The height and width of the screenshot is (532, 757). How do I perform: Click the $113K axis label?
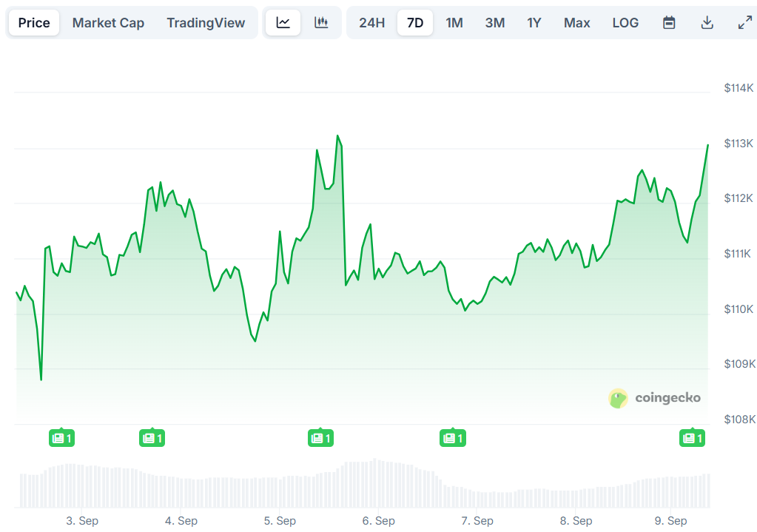[x=739, y=144]
